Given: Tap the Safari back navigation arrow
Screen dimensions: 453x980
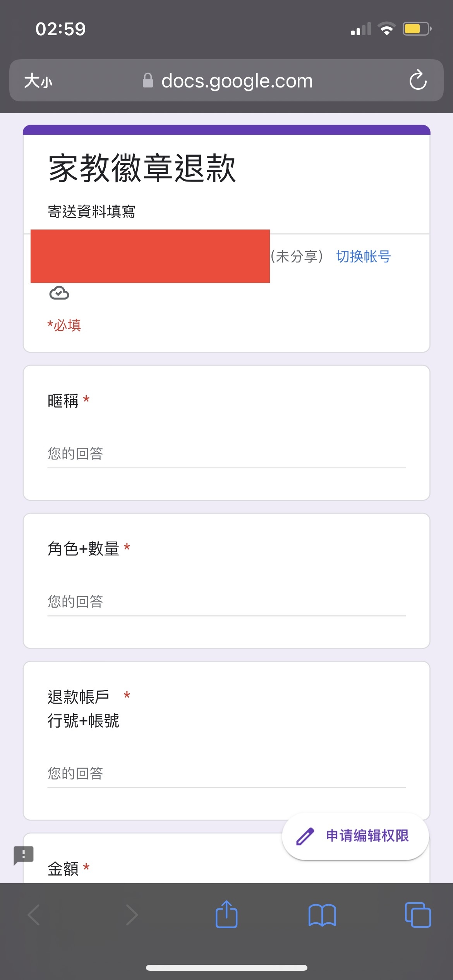Looking at the screenshot, I should point(34,915).
